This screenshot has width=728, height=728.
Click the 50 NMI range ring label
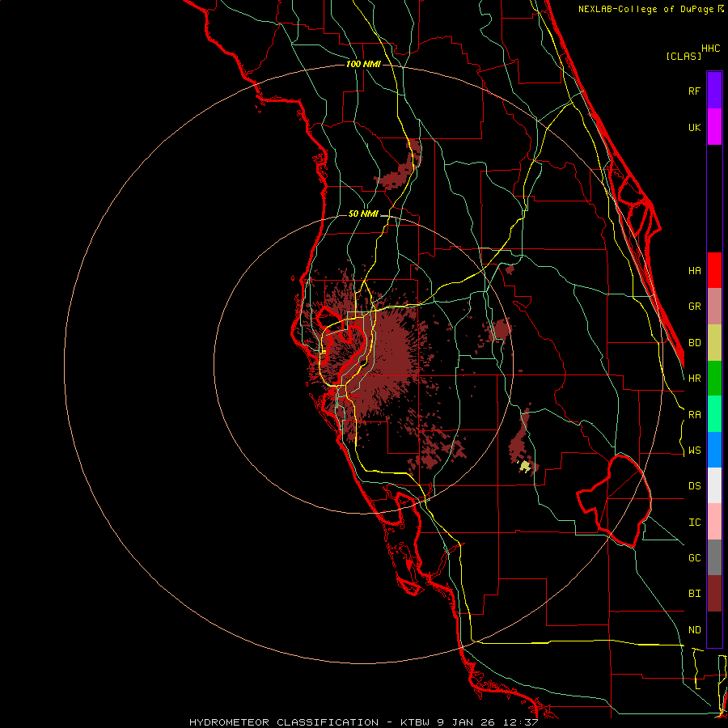[363, 214]
